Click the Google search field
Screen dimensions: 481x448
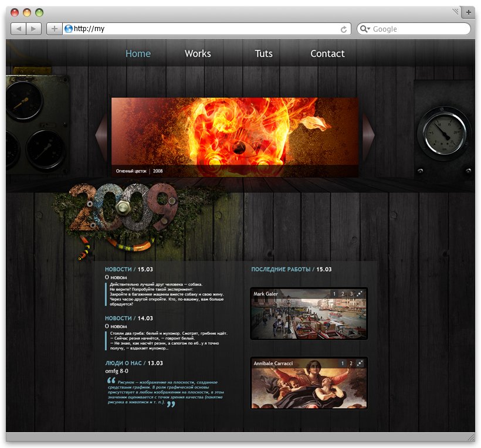[414, 29]
